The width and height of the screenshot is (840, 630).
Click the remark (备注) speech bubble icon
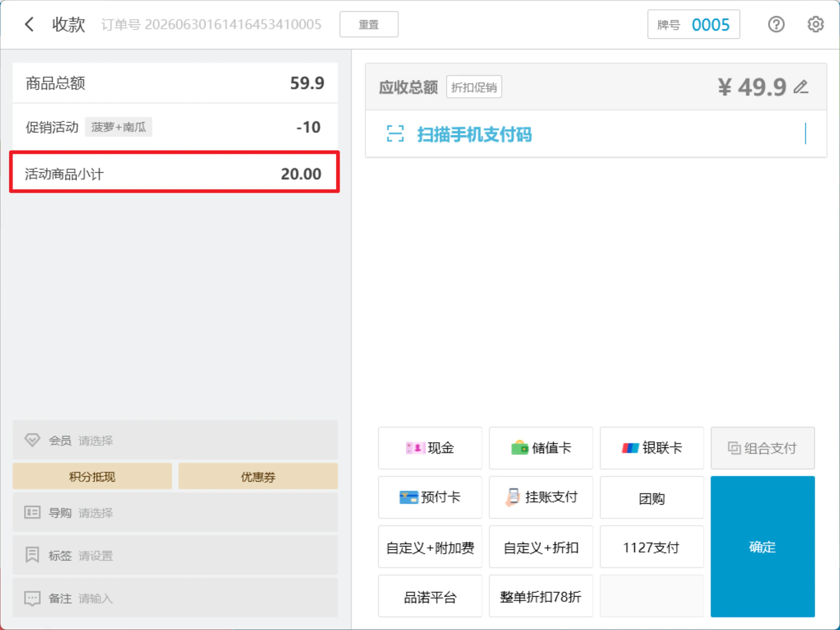[x=32, y=598]
